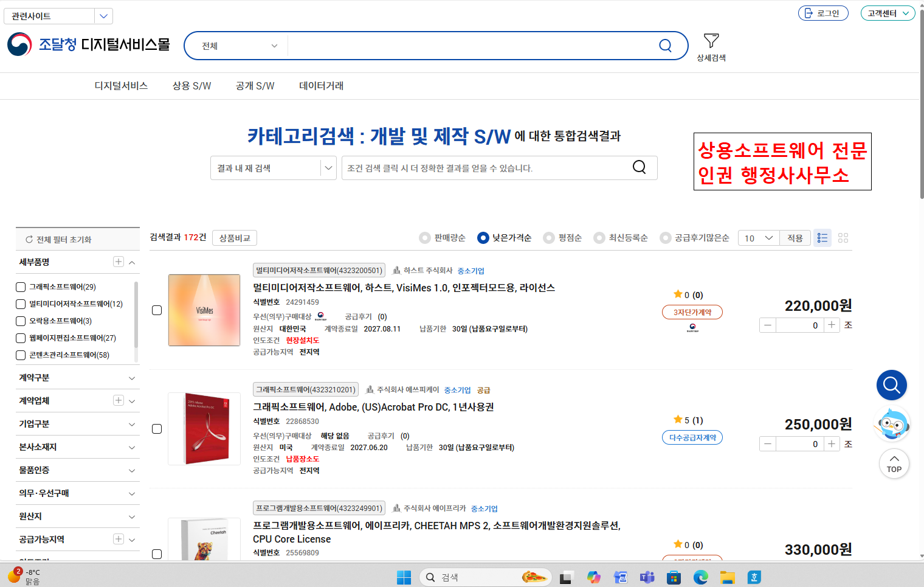The height and width of the screenshot is (587, 924).
Task: Click the 전체 필터 초기화 reset icon
Action: click(x=29, y=240)
